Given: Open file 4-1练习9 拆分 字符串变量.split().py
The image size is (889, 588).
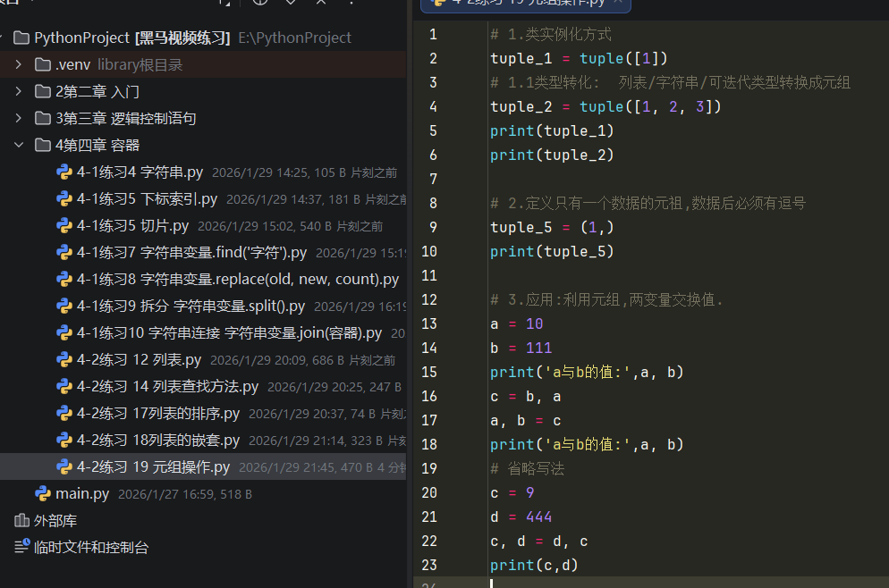Looking at the screenshot, I should [191, 306].
